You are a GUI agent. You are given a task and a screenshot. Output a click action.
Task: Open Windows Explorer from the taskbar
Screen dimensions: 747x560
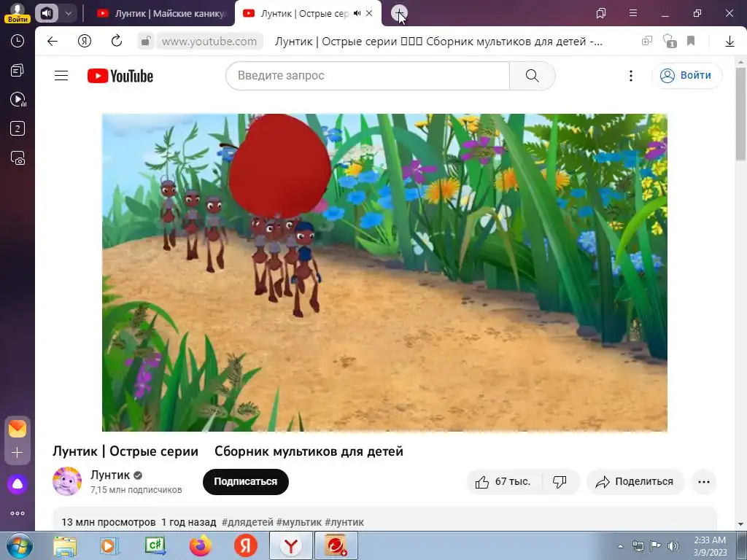point(65,546)
